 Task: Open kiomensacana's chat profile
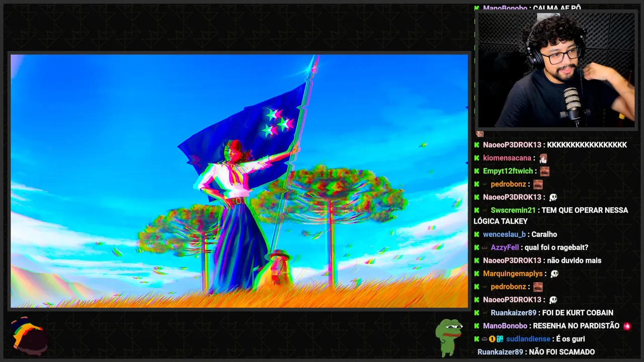pyautogui.click(x=507, y=158)
